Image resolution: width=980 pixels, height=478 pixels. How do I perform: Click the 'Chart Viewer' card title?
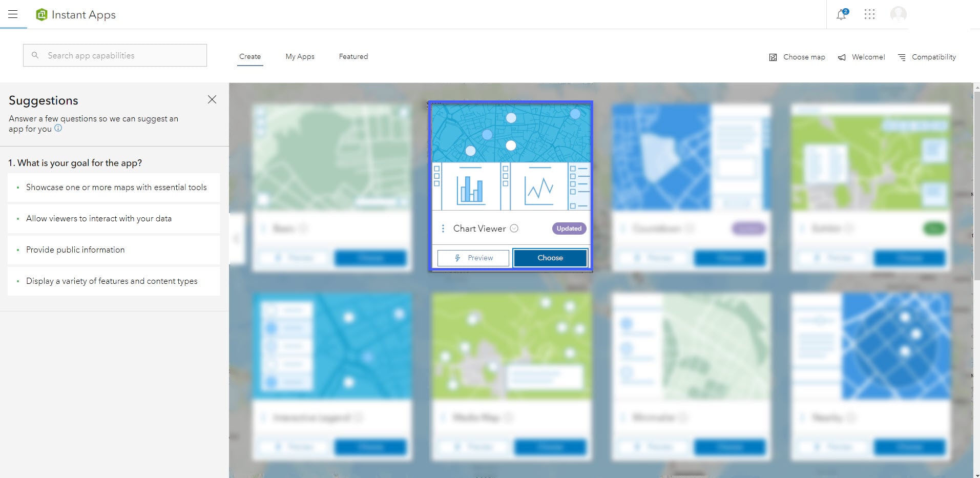coord(479,228)
